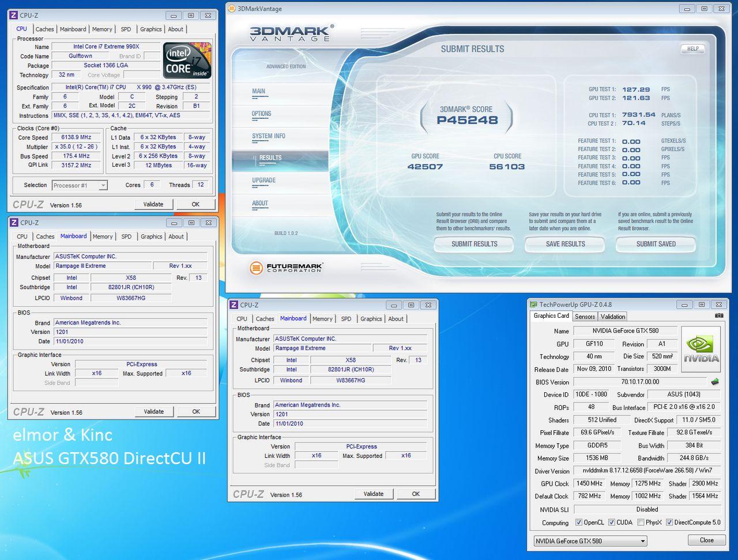The image size is (738, 560).
Task: Click the HELP button in 3DMark Vantage
Action: 692,49
